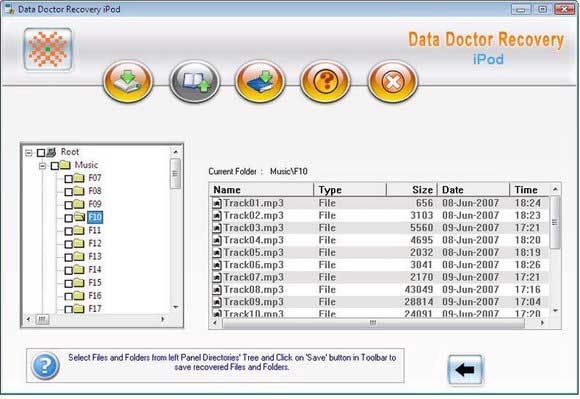Open Help with the question mark toolbar button

click(326, 81)
